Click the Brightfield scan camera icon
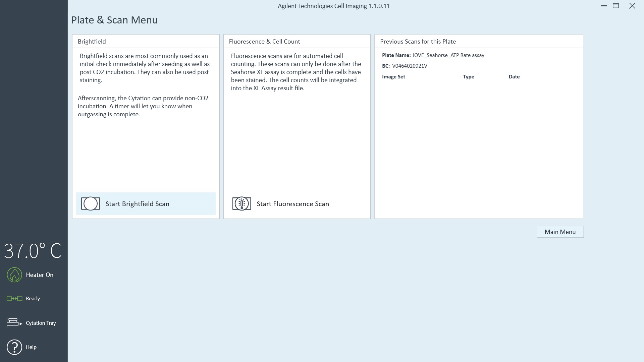The width and height of the screenshot is (644, 362). point(91,204)
